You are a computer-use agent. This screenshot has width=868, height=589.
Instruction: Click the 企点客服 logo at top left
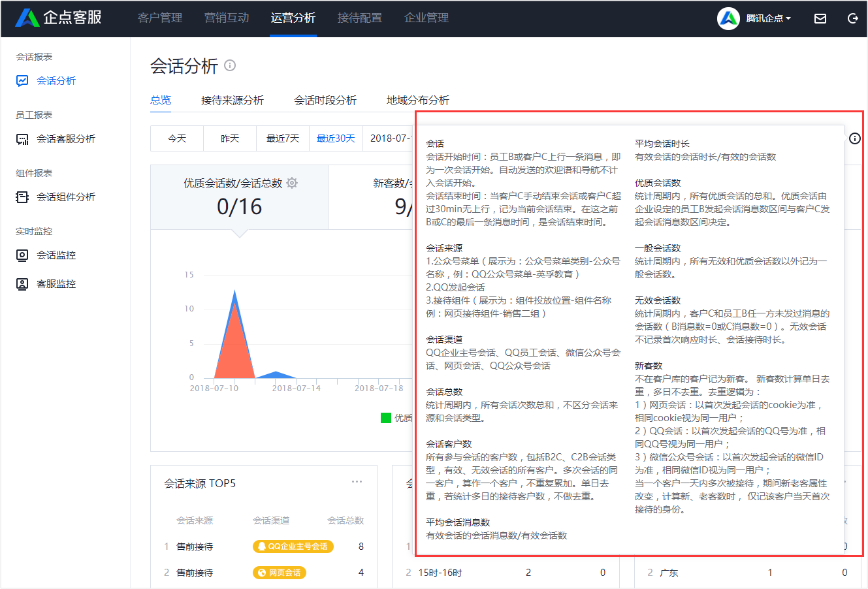click(56, 18)
